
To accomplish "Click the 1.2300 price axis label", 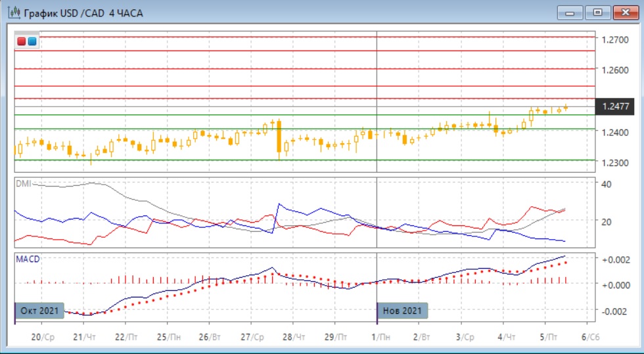I will tap(614, 162).
